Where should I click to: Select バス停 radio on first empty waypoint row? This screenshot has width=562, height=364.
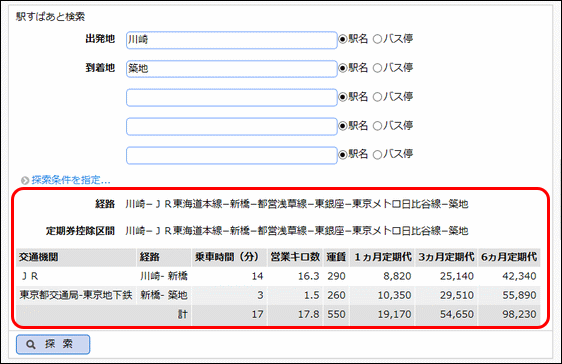(377, 97)
